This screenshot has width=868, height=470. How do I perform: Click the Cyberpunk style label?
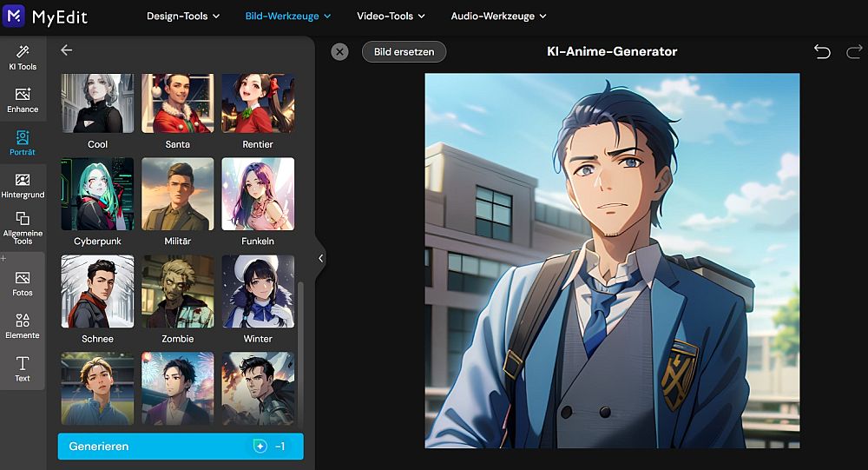[x=97, y=242]
